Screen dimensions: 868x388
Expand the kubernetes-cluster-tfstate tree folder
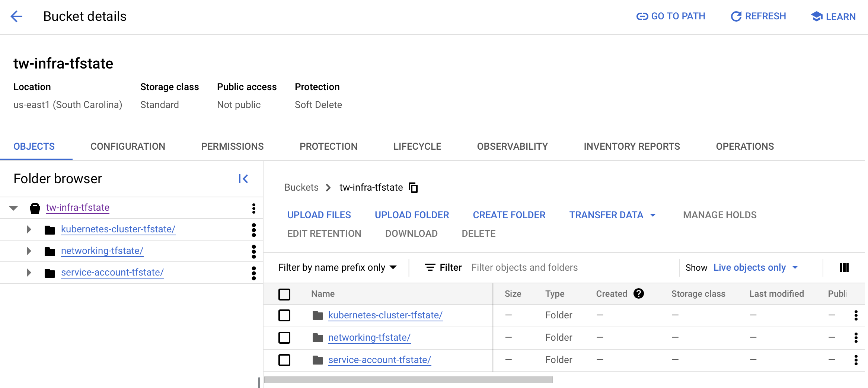29,229
